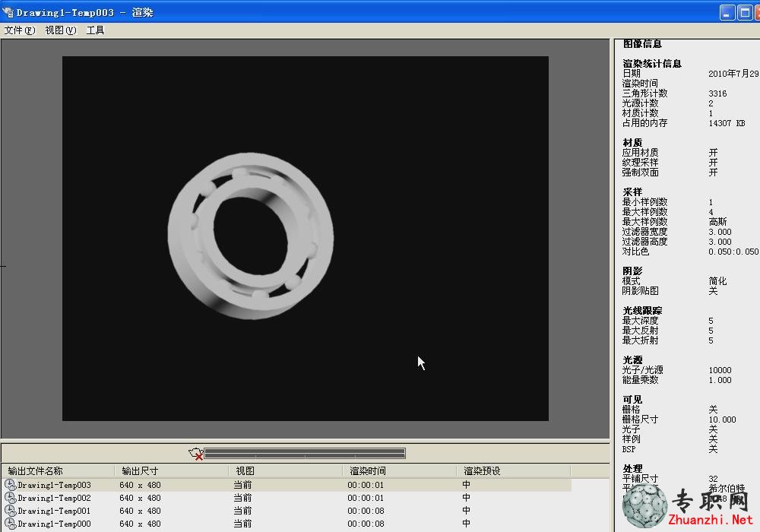Click the 光子/光源 value 10000

720,370
